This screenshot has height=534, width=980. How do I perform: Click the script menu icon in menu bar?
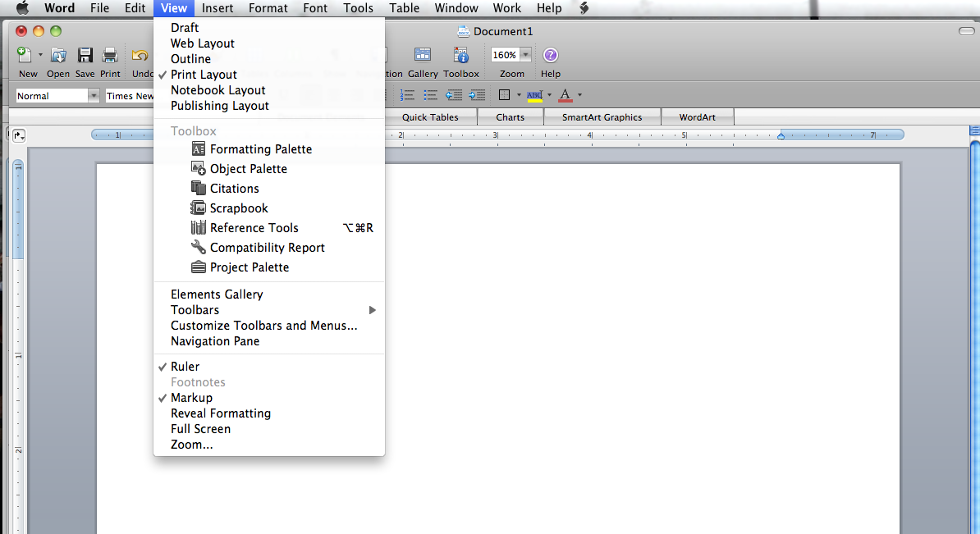[x=584, y=8]
